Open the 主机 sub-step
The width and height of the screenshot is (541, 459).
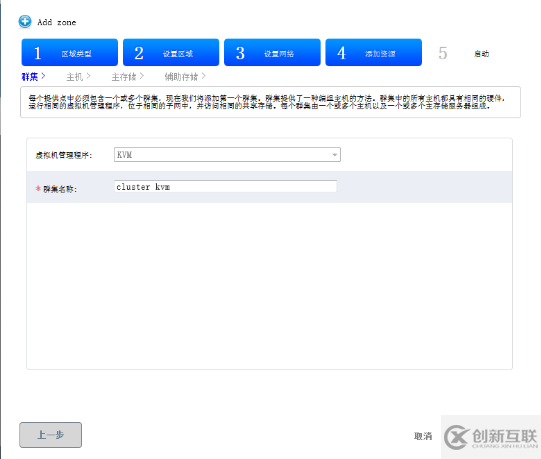[78, 77]
